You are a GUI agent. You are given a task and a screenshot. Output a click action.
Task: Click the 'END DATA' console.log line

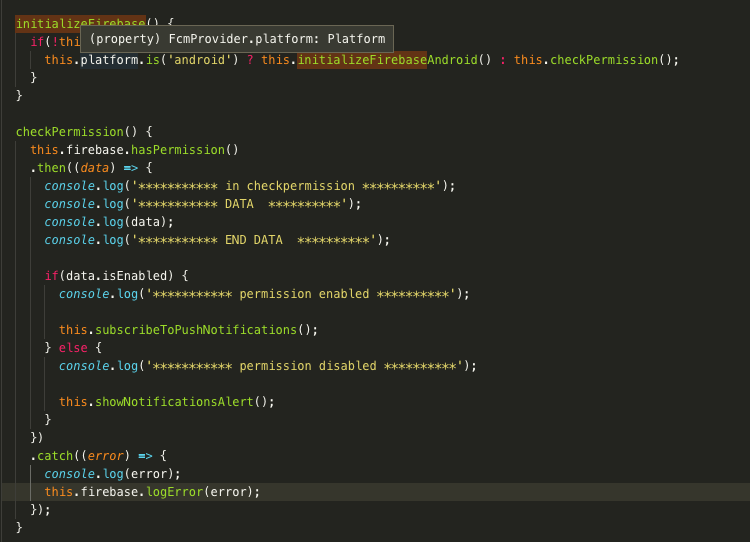click(217, 240)
